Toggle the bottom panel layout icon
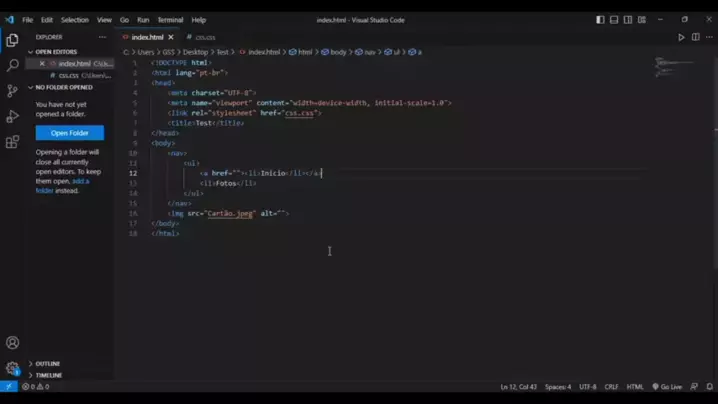Viewport: 718px width, 404px height. (614, 20)
